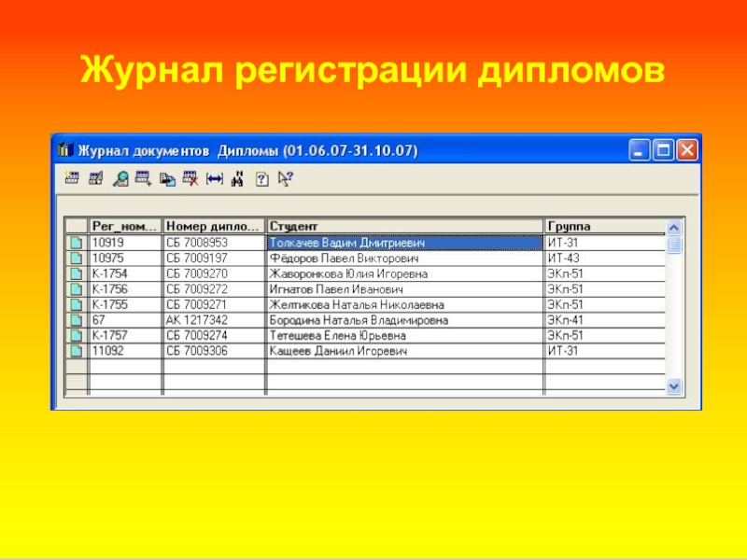Click the journal window title bar icon
Image resolution: width=747 pixels, height=560 pixels.
pyautogui.click(x=65, y=150)
